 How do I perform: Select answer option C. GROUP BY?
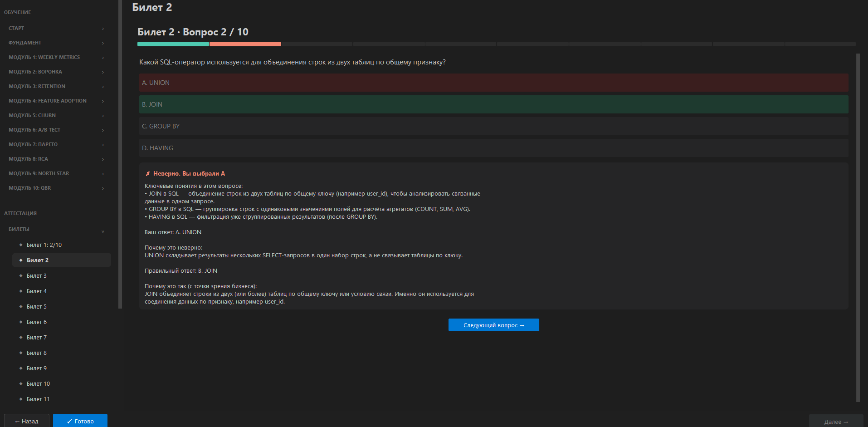point(493,126)
